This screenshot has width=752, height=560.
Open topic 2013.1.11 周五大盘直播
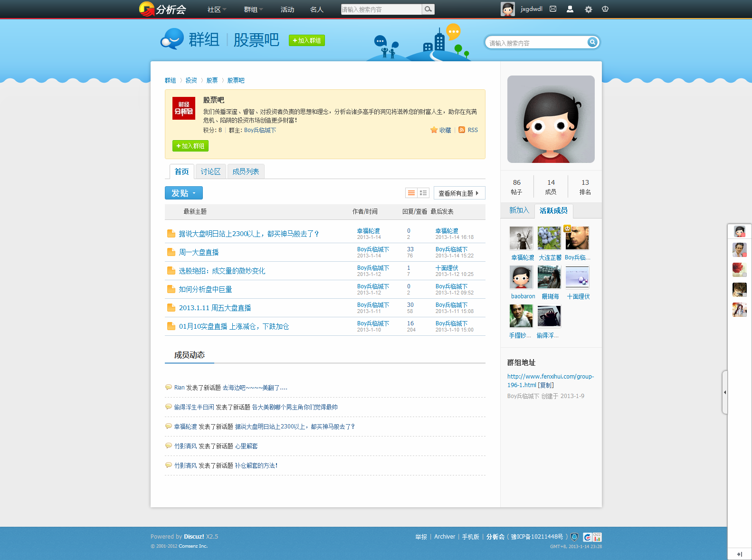[215, 308]
